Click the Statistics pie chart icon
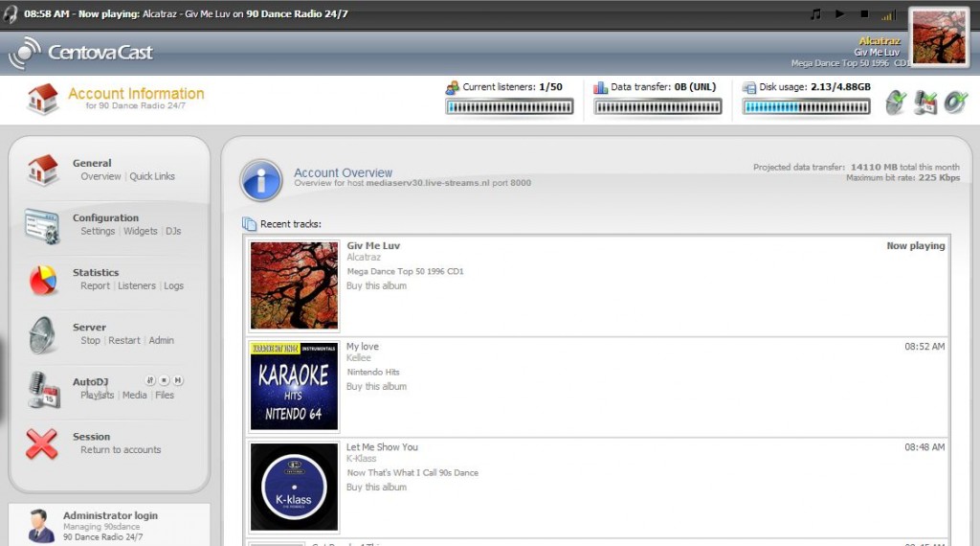Image resolution: width=980 pixels, height=546 pixels. click(x=42, y=280)
